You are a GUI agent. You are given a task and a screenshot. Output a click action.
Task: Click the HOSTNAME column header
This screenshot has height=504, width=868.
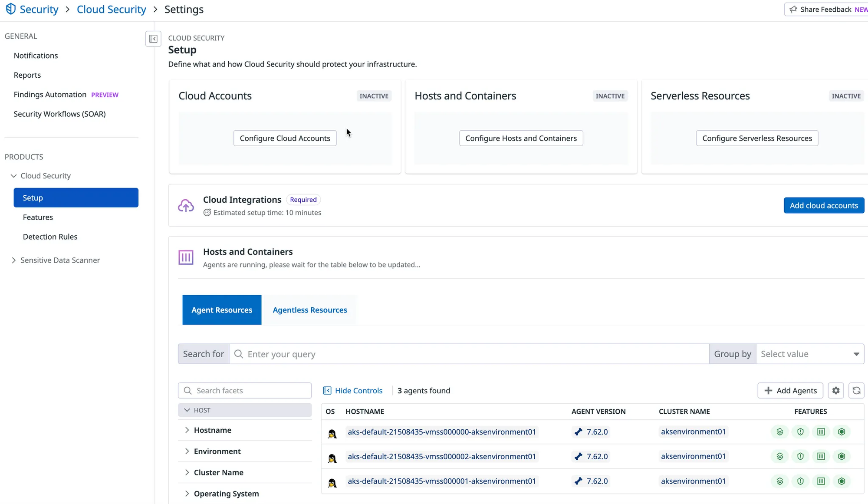pos(365,412)
